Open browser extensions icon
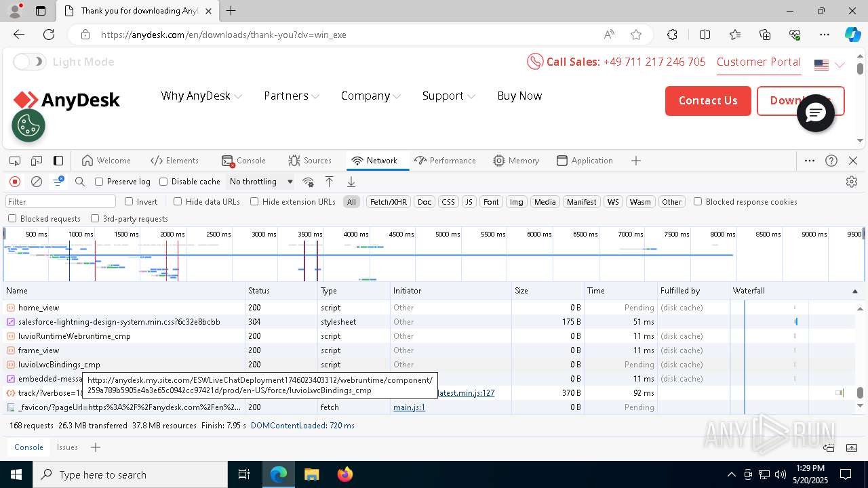The image size is (868, 488). pyautogui.click(x=672, y=35)
